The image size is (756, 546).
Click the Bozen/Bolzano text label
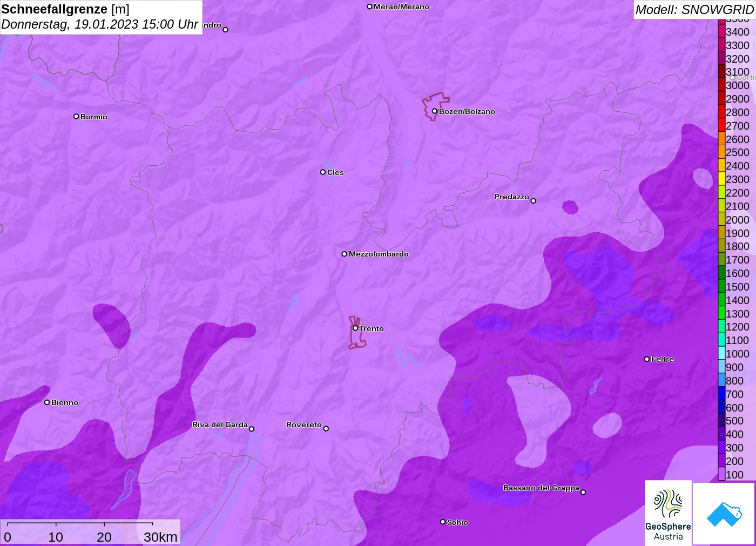(467, 111)
